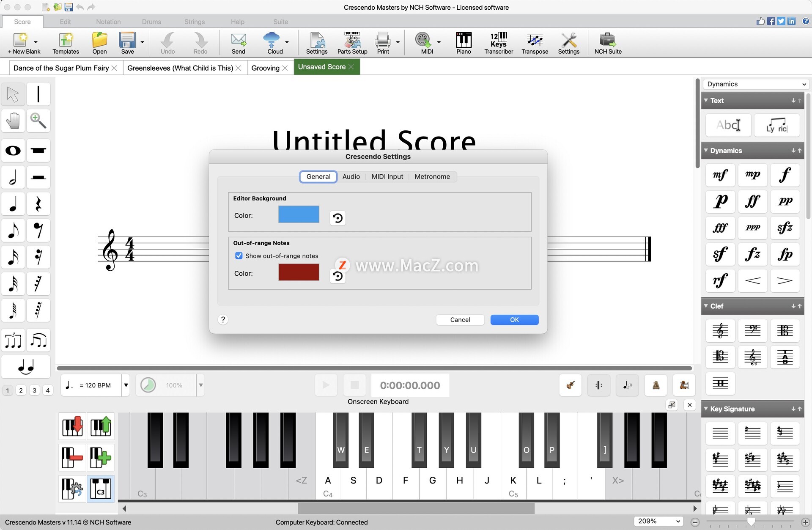Image resolution: width=812 pixels, height=530 pixels.
Task: Insert fortissimo ff dynamic
Action: click(x=752, y=201)
